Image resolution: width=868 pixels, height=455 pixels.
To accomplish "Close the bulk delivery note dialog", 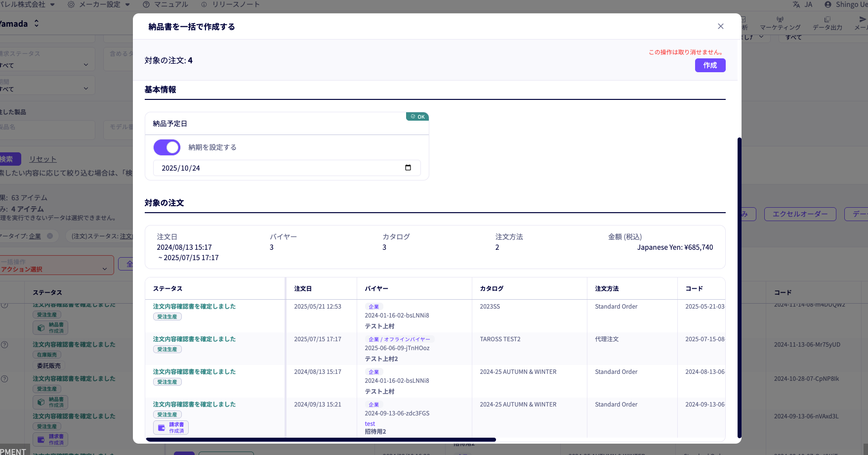I will click(720, 26).
